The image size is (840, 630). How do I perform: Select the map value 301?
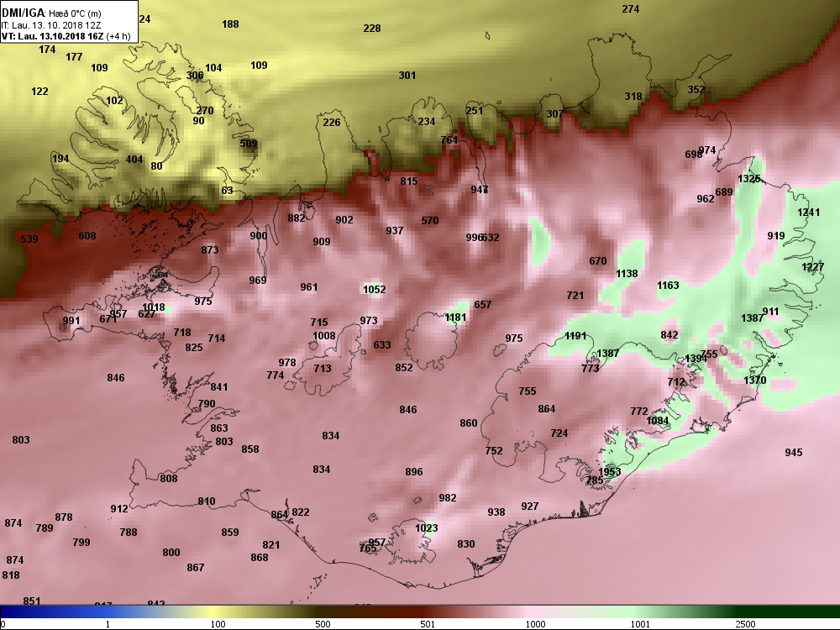click(x=407, y=76)
